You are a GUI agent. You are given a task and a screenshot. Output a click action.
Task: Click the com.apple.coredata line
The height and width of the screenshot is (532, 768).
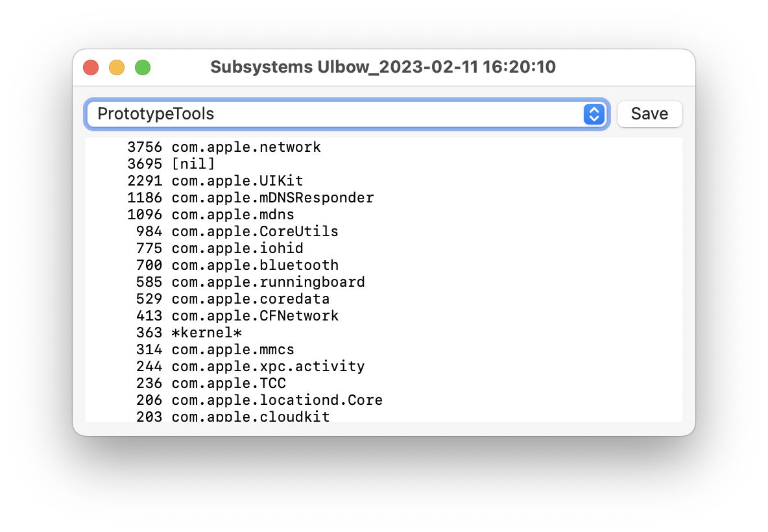pyautogui.click(x=250, y=299)
